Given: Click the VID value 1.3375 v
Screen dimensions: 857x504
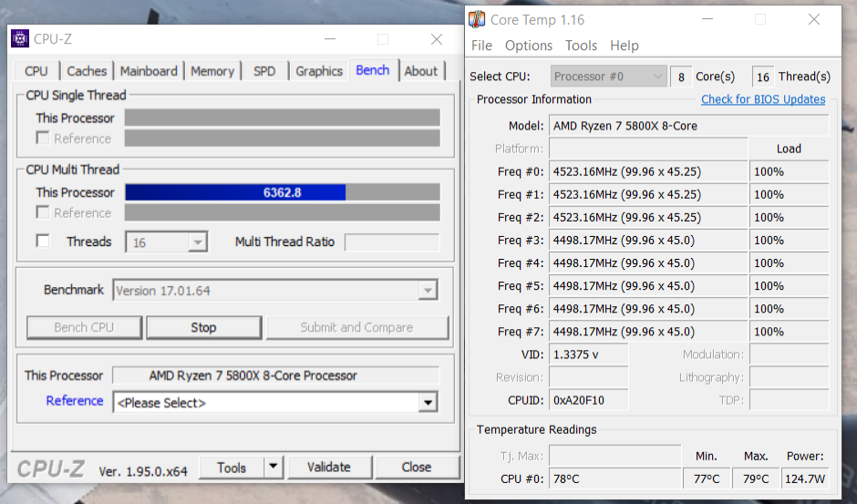Looking at the screenshot, I should pos(589,355).
